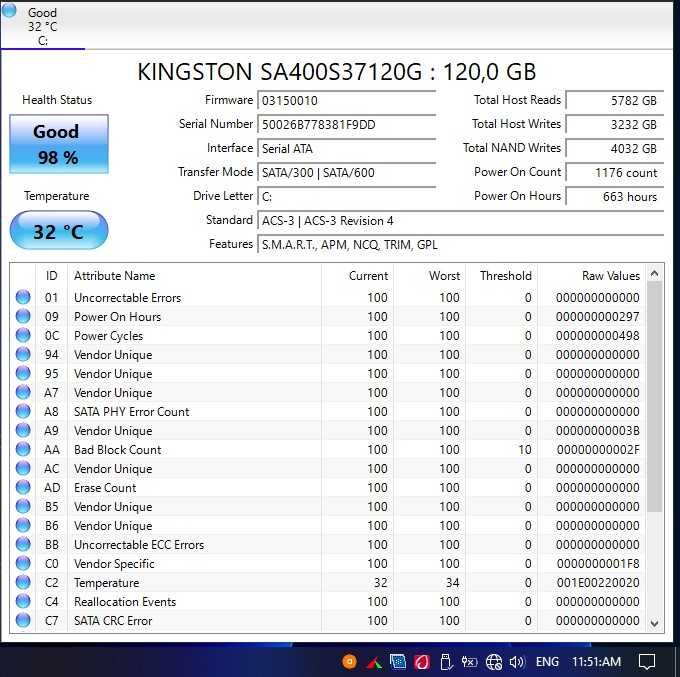Click status orb for Reallocation Events row
Screen dimensions: 680x677
(x=23, y=602)
